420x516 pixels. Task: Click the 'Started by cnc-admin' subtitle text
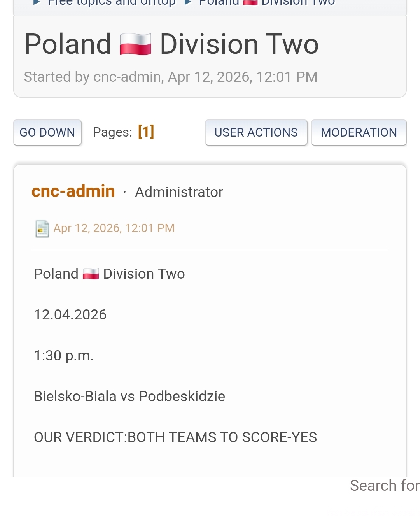pos(170,77)
